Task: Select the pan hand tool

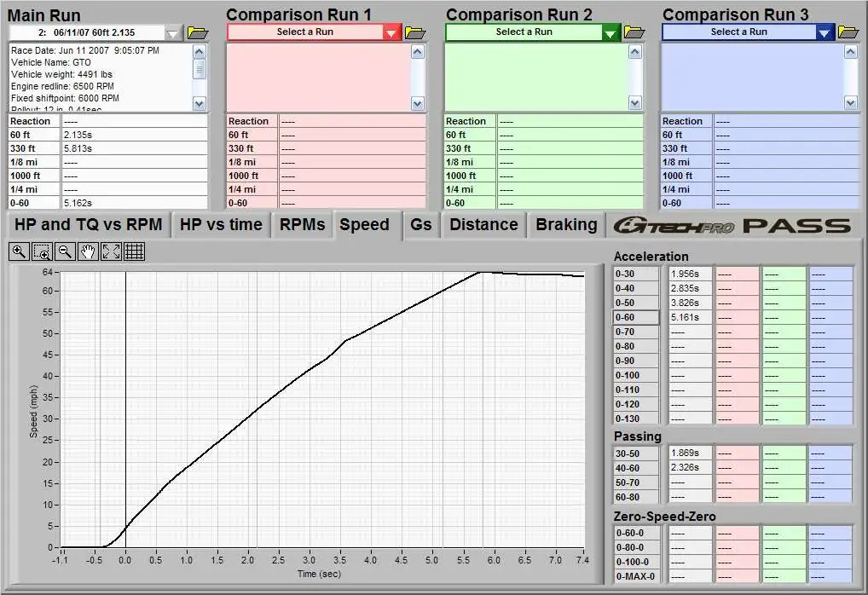Action: point(88,251)
